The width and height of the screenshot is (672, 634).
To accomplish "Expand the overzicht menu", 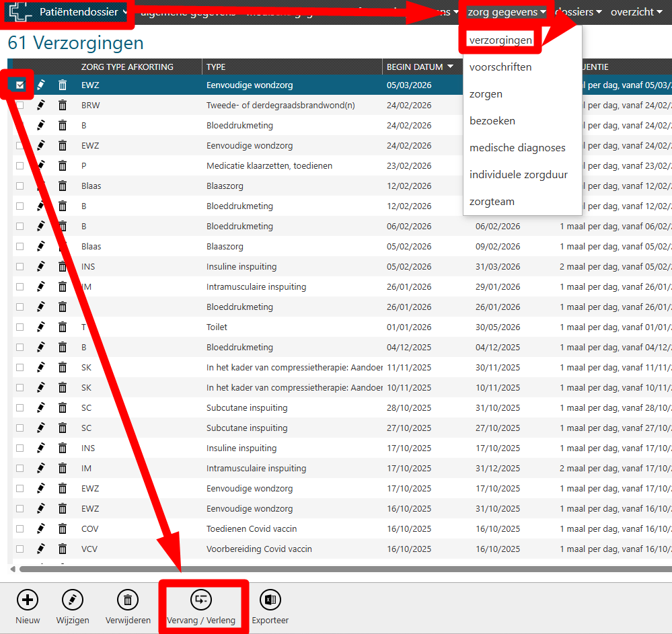I will pos(636,12).
